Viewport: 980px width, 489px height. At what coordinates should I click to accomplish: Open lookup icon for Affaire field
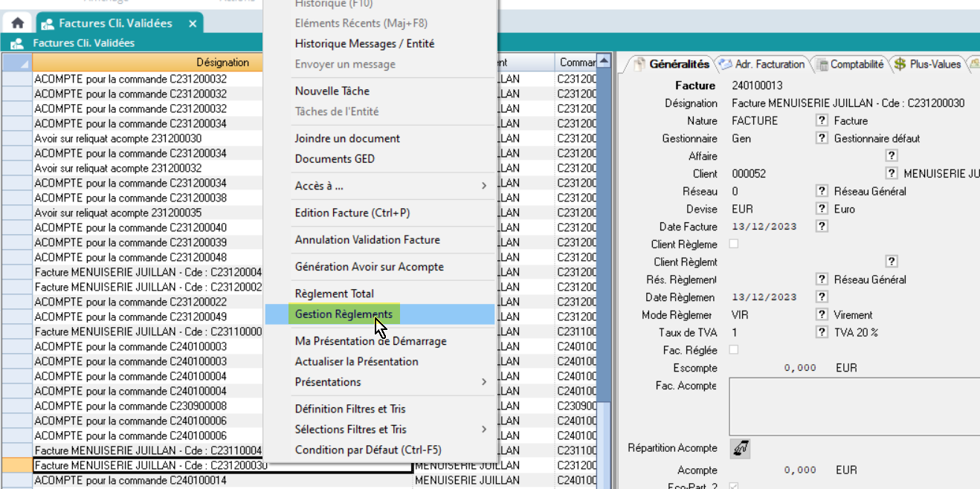click(x=892, y=155)
